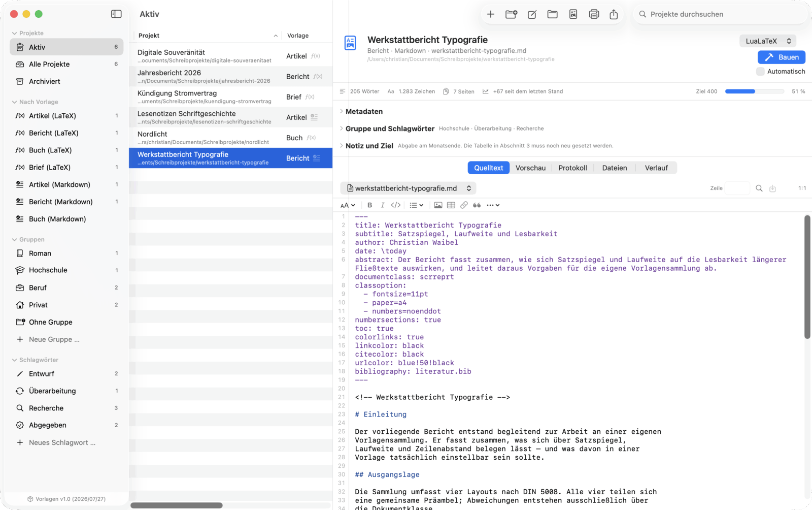Filter by Bericht (Markdown) template
The image size is (812, 510).
[x=66, y=202]
